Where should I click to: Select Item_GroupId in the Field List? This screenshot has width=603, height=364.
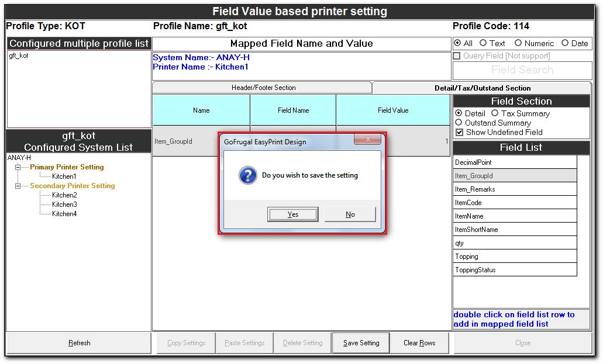tap(515, 176)
